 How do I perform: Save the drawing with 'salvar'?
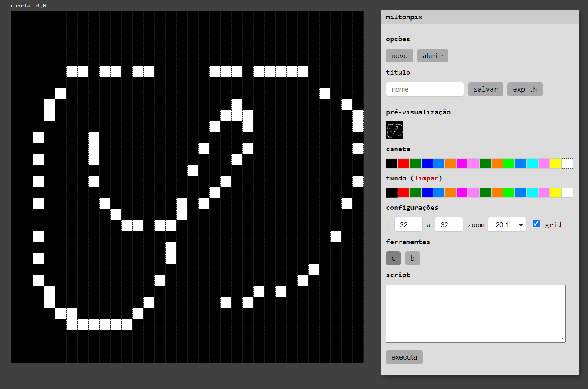pyautogui.click(x=486, y=89)
